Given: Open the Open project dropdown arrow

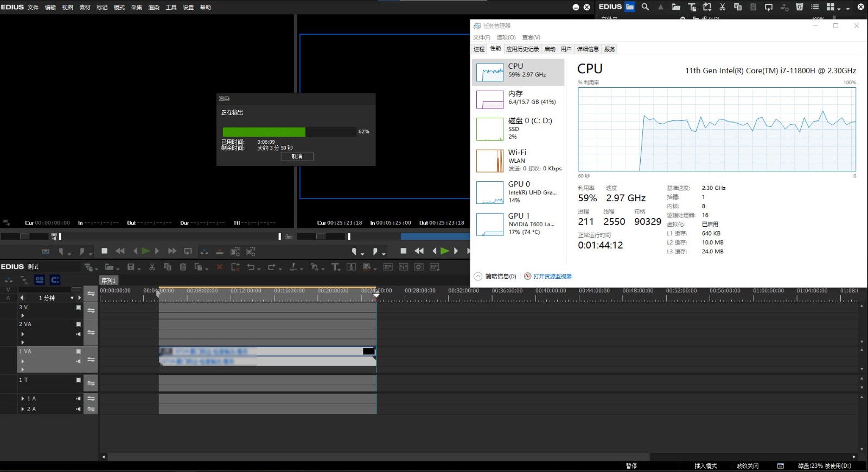Looking at the screenshot, I should coord(117,269).
